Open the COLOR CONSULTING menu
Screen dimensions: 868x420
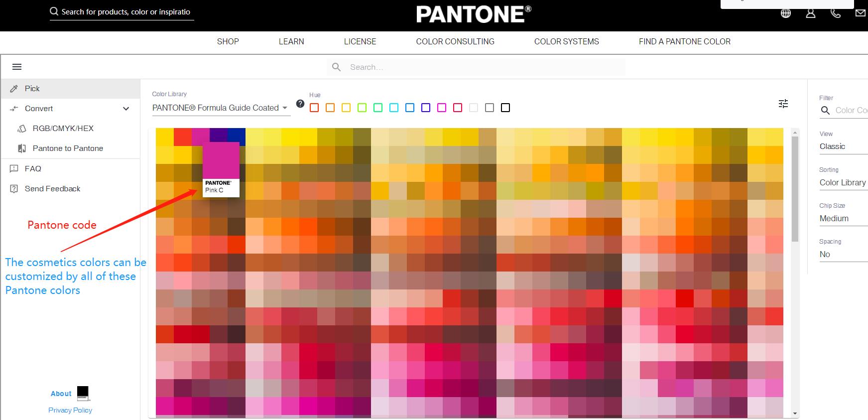click(x=455, y=41)
